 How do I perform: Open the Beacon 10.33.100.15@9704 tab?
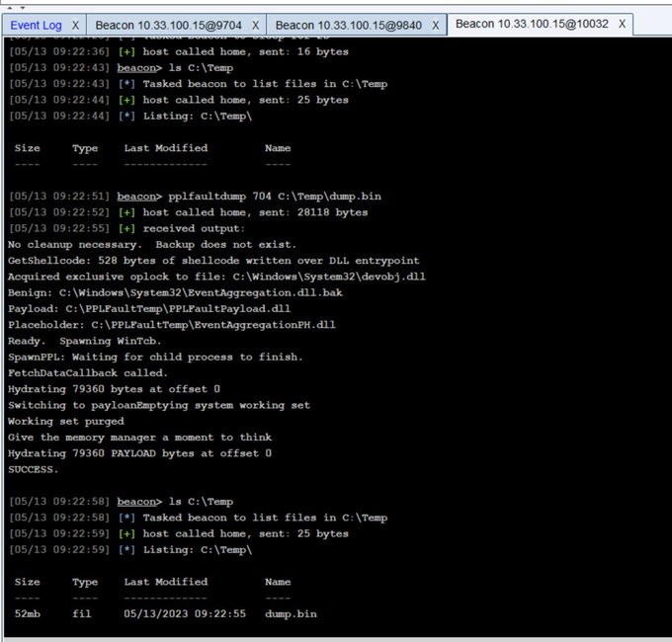pos(168,26)
